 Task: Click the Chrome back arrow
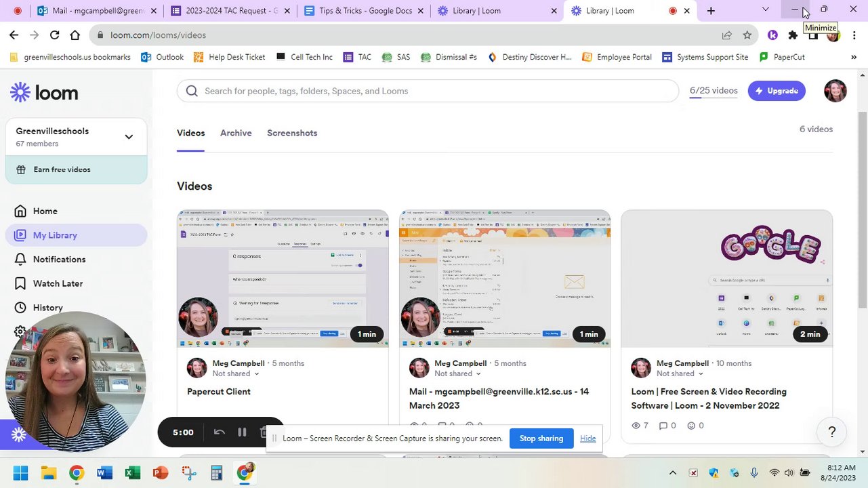[x=14, y=35]
